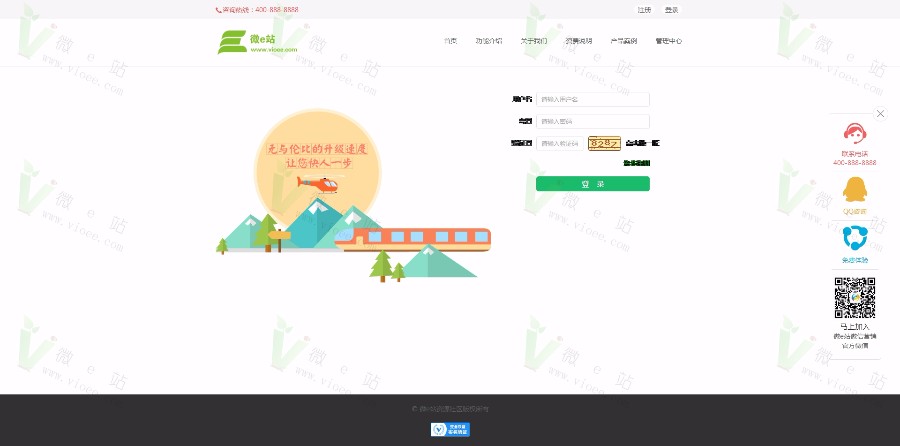Click the footer copyright text
900x446 pixels.
pos(451,409)
